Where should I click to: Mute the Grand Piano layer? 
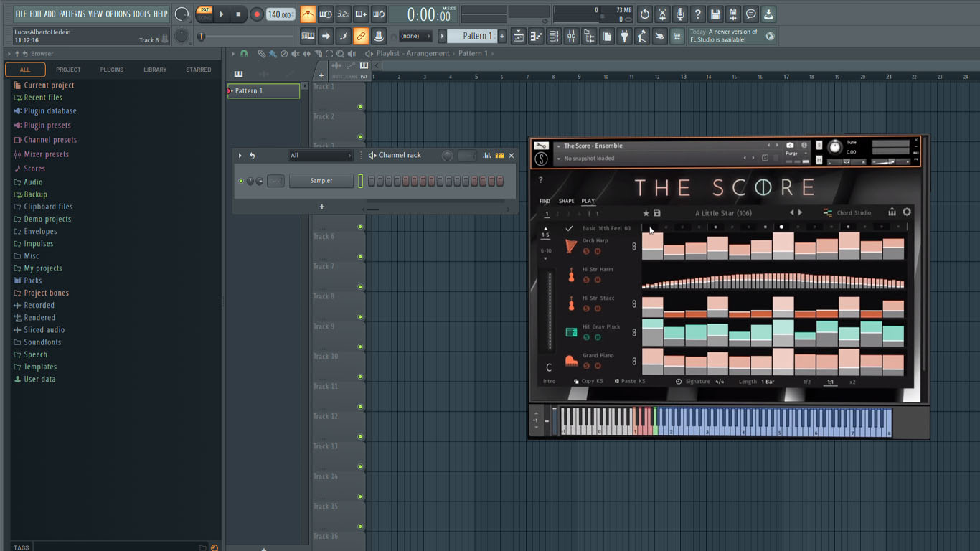(598, 366)
